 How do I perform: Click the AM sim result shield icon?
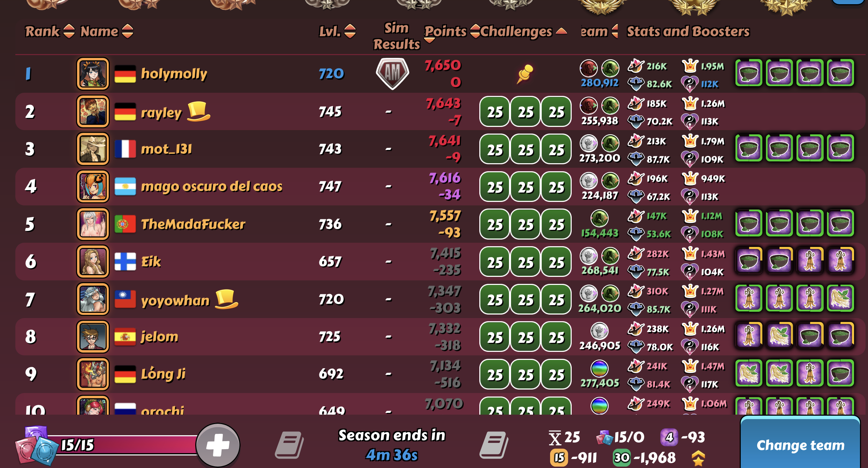pos(392,74)
